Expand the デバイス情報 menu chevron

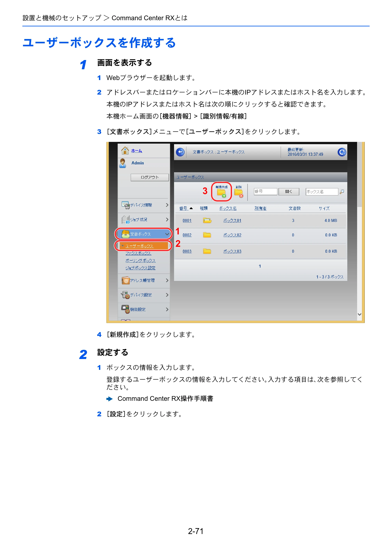point(167,205)
